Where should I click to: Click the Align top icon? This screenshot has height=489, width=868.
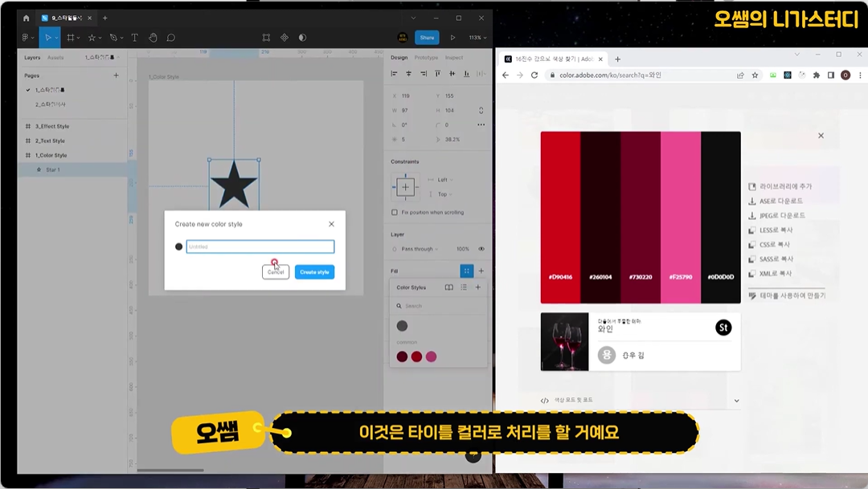(x=438, y=74)
